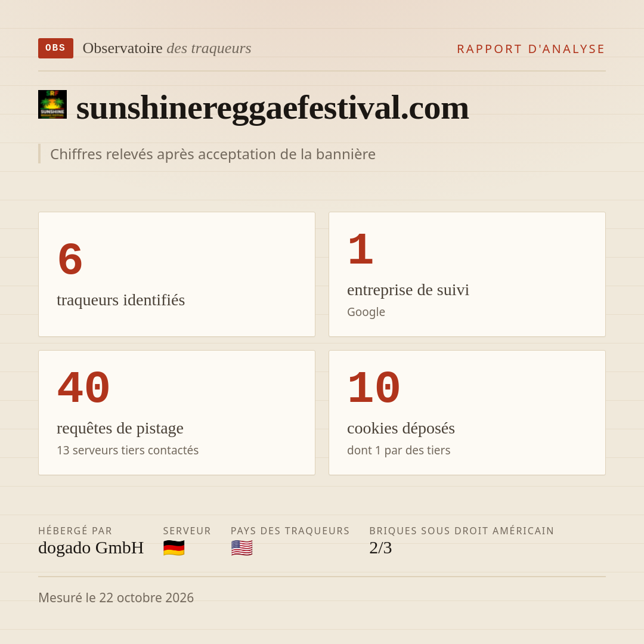Click the German flag under Serveur

point(174,548)
